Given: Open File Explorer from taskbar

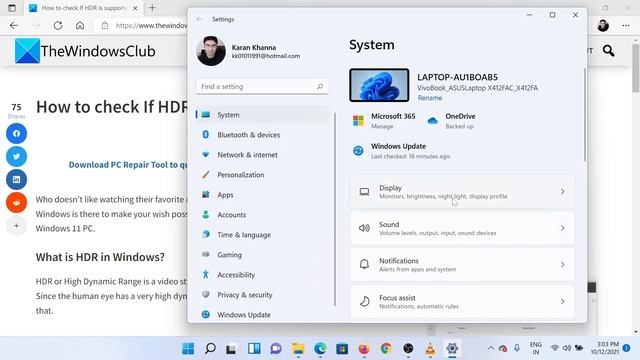Looking at the screenshot, I should (298, 349).
